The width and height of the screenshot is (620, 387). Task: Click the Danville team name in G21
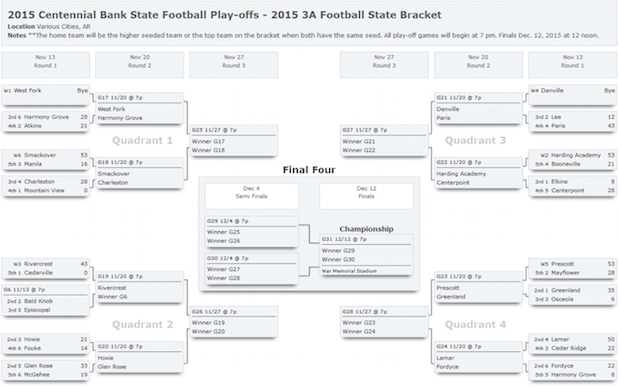(448, 109)
